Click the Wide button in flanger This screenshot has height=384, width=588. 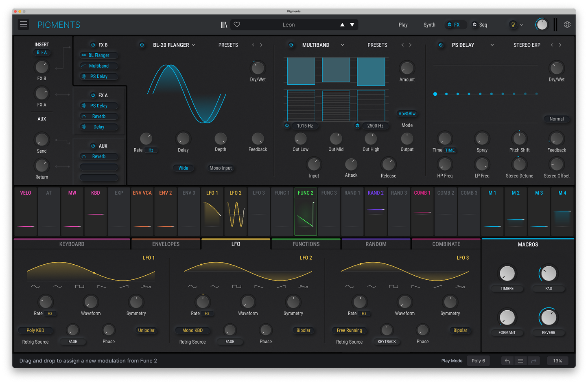pyautogui.click(x=183, y=168)
